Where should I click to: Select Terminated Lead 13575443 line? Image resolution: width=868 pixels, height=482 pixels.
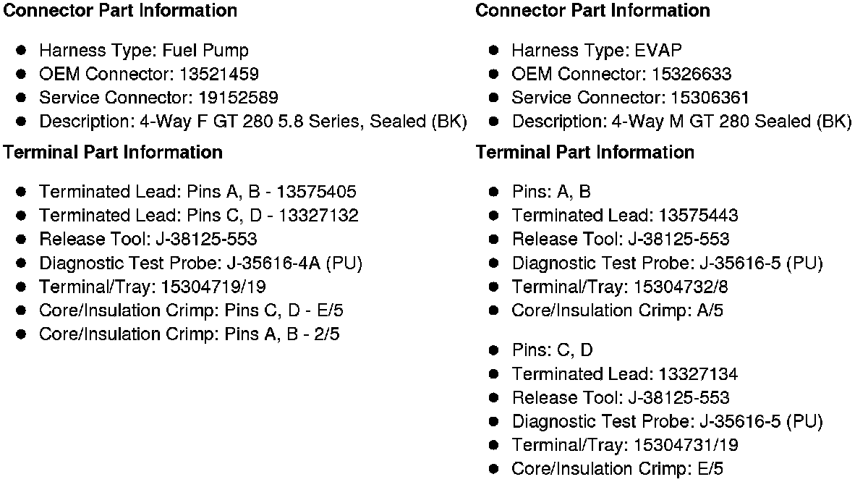(625, 216)
